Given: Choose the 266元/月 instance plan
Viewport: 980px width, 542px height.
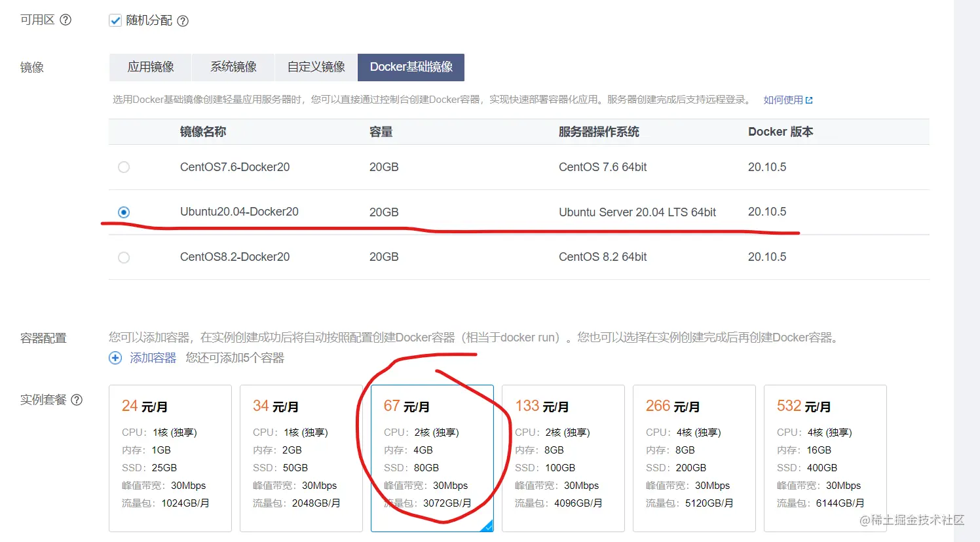Looking at the screenshot, I should click(x=694, y=457).
